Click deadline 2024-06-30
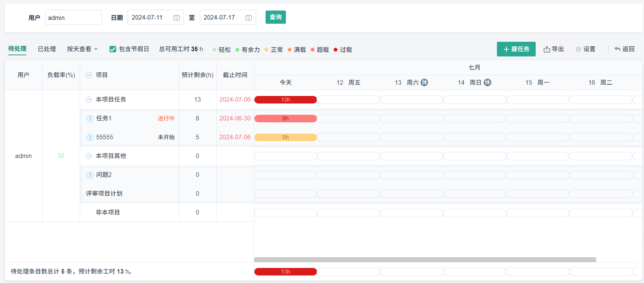644x283 pixels. tap(235, 119)
